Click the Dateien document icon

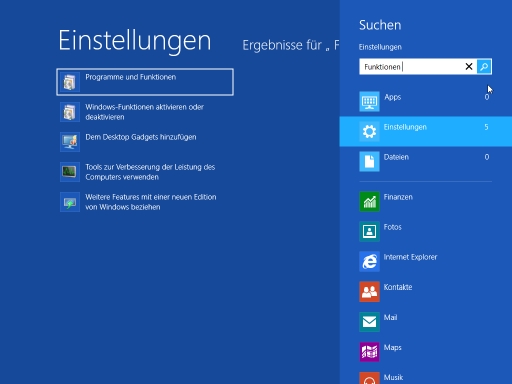click(x=369, y=161)
